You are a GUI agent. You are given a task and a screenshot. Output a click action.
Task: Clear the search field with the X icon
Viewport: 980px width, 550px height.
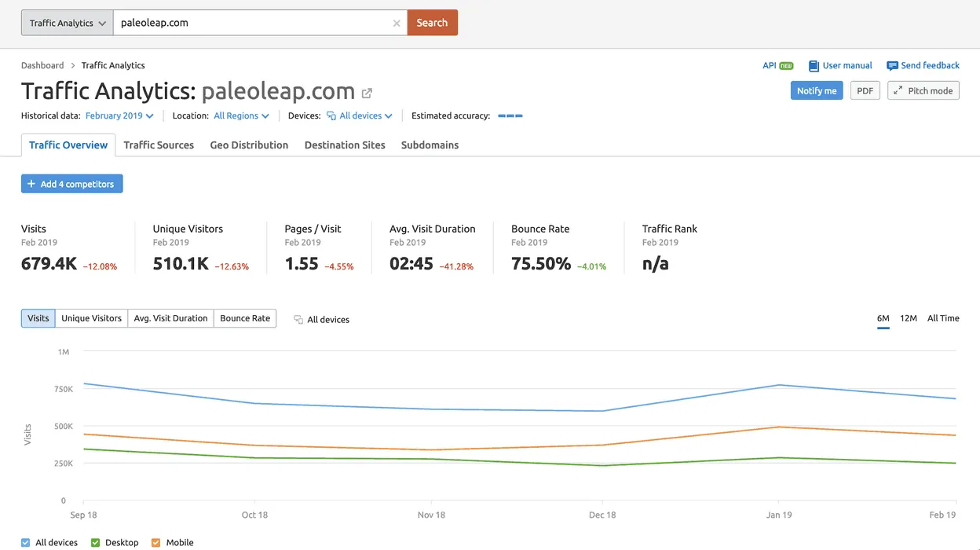pyautogui.click(x=397, y=24)
